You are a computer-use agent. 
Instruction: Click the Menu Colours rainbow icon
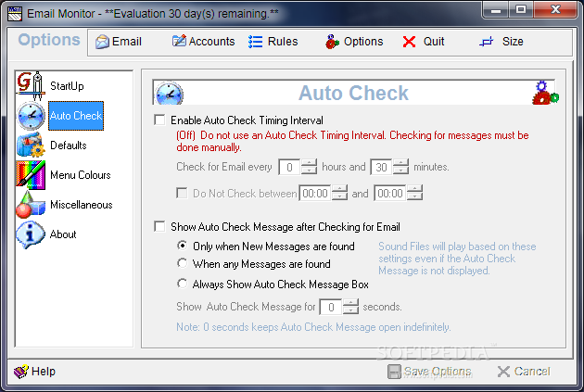(31, 175)
